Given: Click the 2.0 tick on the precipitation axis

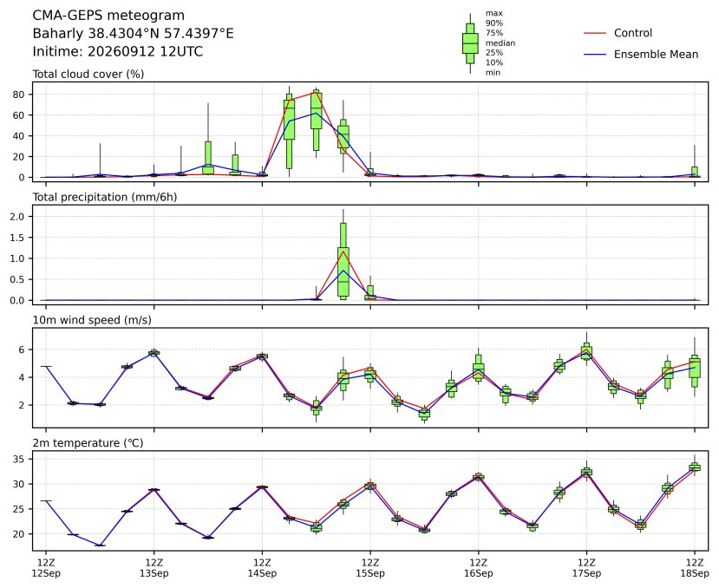Looking at the screenshot, I should (21, 217).
